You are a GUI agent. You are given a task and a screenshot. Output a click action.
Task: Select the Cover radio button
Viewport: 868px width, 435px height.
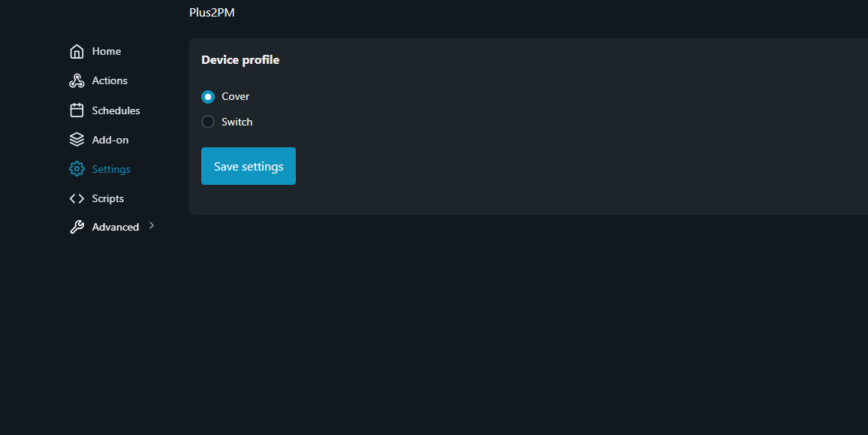pyautogui.click(x=207, y=97)
